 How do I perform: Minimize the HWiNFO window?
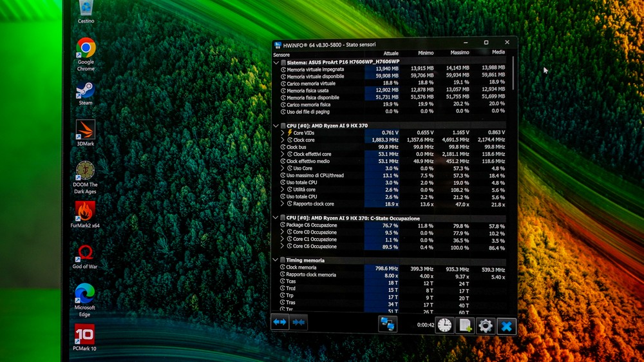click(466, 43)
